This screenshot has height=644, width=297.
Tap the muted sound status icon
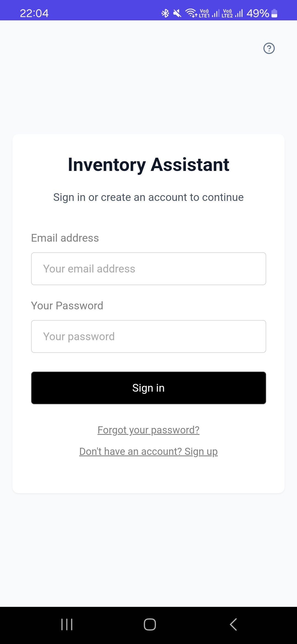177,13
